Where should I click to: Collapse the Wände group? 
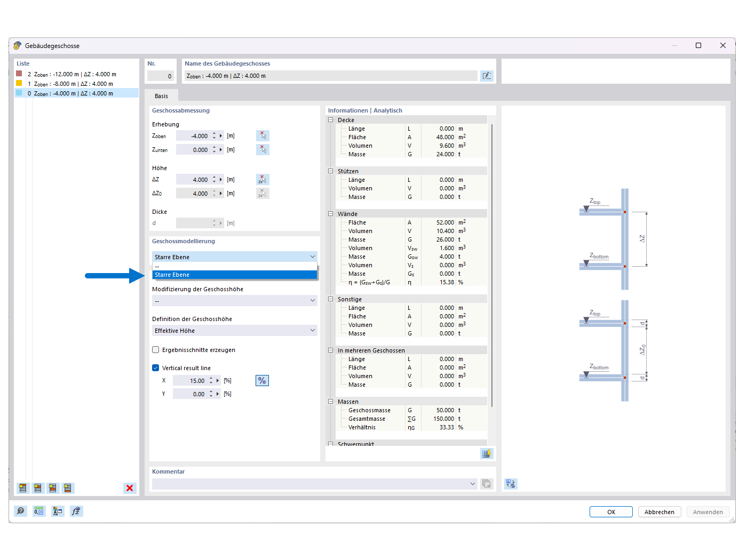pyautogui.click(x=331, y=214)
